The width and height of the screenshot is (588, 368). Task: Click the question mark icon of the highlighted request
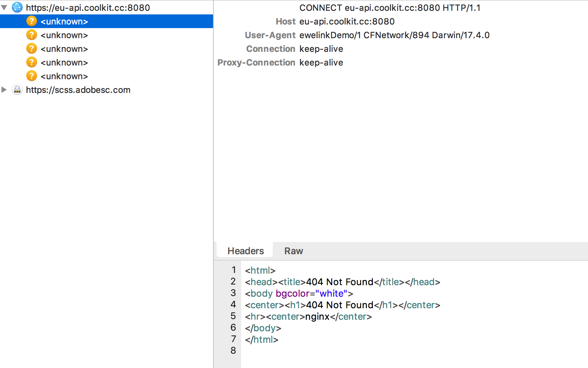pyautogui.click(x=32, y=21)
